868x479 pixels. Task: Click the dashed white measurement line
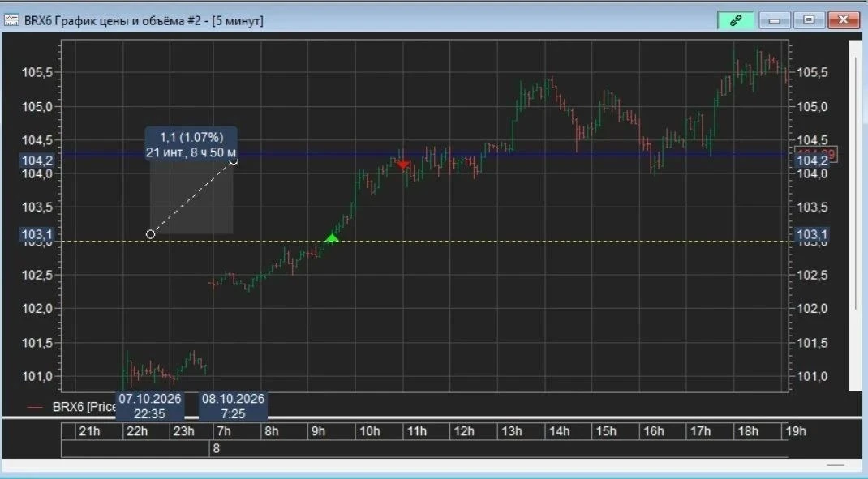pos(192,198)
